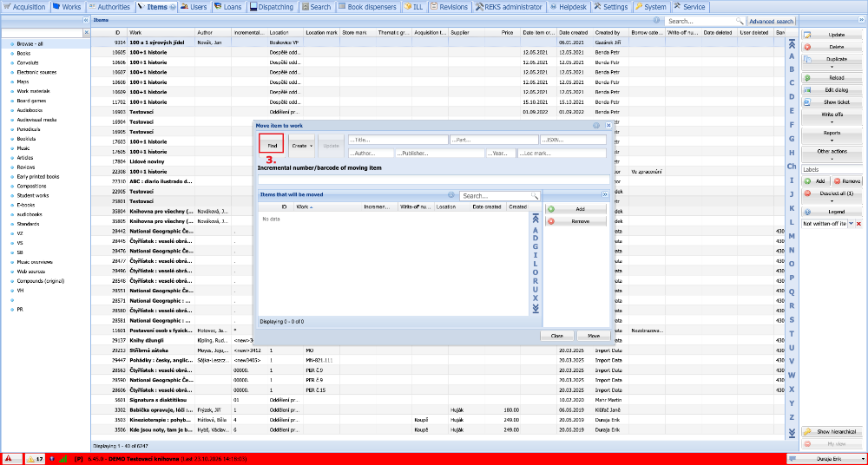
Task: Collapse the dialog side panel with the double-arrow
Action: click(x=604, y=195)
